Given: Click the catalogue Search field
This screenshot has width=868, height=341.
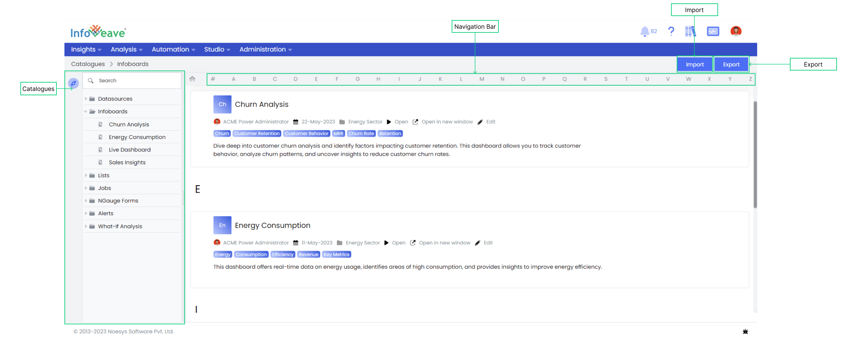Looking at the screenshot, I should (132, 81).
